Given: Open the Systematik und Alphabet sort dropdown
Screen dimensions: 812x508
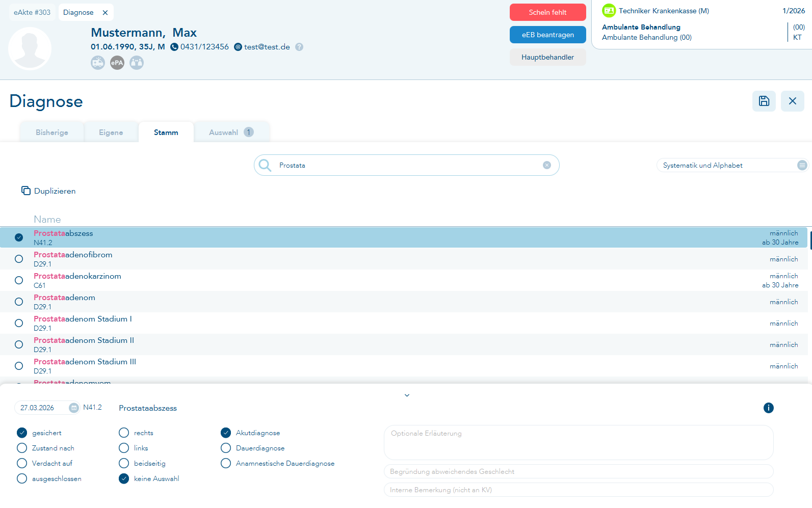Looking at the screenshot, I should click(x=802, y=165).
